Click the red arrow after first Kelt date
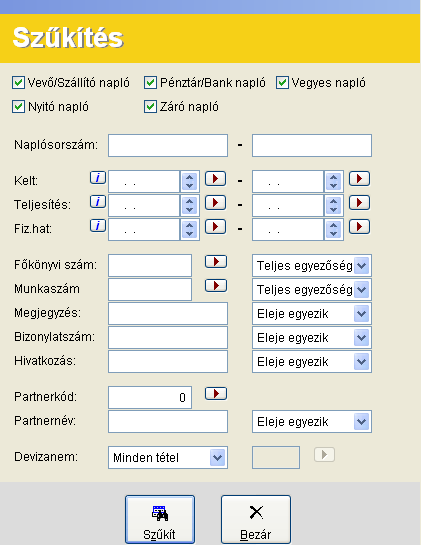421x545 pixels. coord(216,179)
